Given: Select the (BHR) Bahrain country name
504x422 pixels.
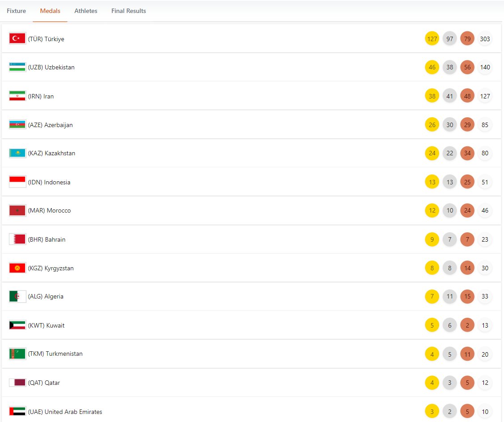Looking at the screenshot, I should (x=47, y=239).
